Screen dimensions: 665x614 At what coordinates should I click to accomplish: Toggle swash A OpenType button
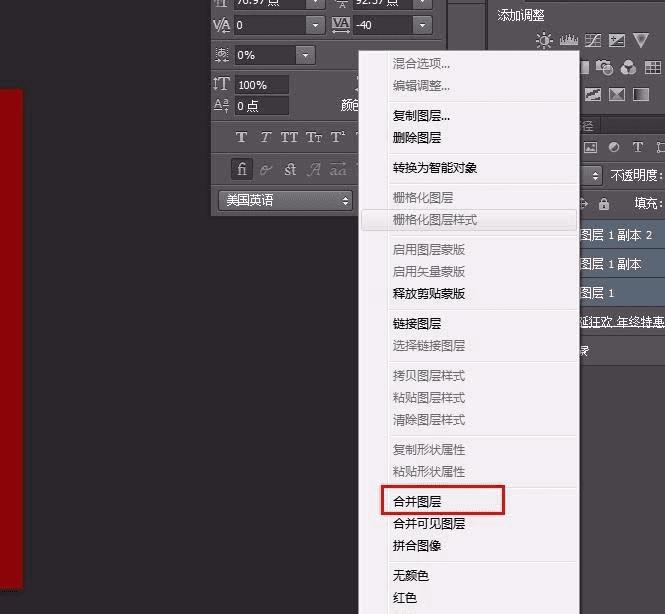tap(314, 170)
